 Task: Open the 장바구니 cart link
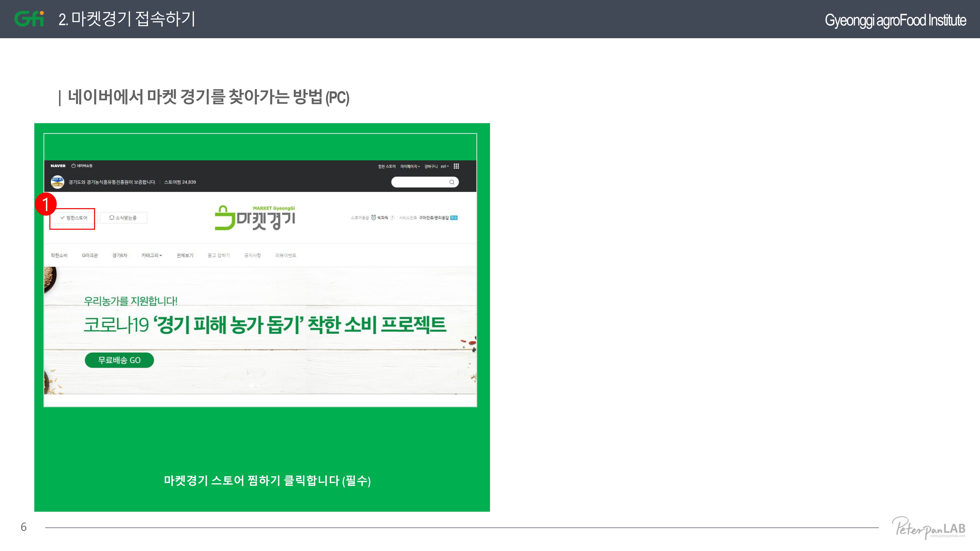click(x=431, y=167)
